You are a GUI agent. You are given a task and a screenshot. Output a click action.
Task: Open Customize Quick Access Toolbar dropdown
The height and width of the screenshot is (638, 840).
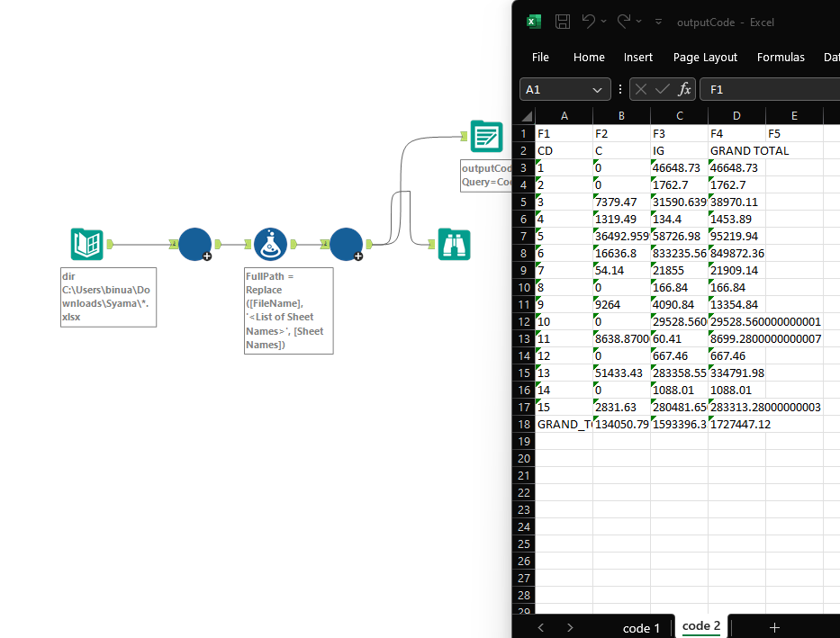(x=658, y=22)
